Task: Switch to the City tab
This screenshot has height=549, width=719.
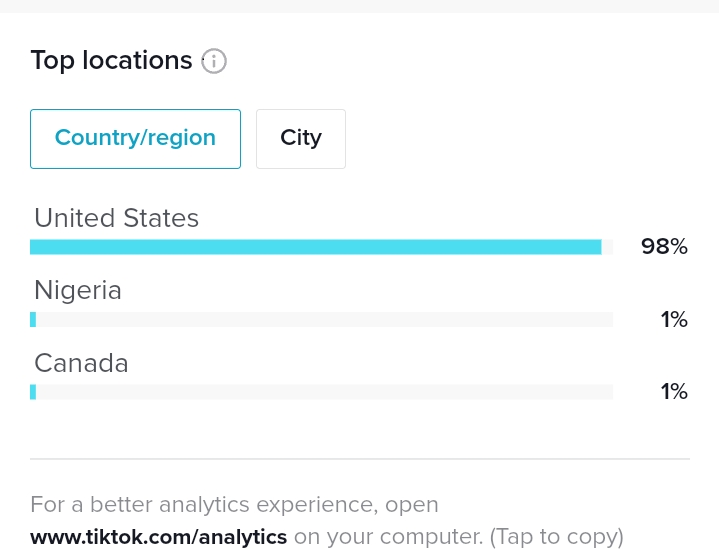Action: [301, 139]
